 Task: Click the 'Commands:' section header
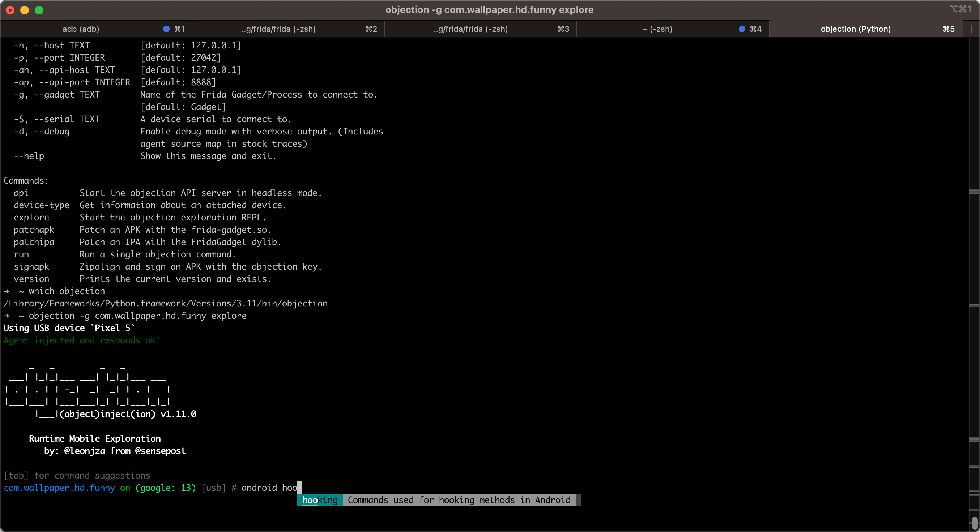click(26, 181)
